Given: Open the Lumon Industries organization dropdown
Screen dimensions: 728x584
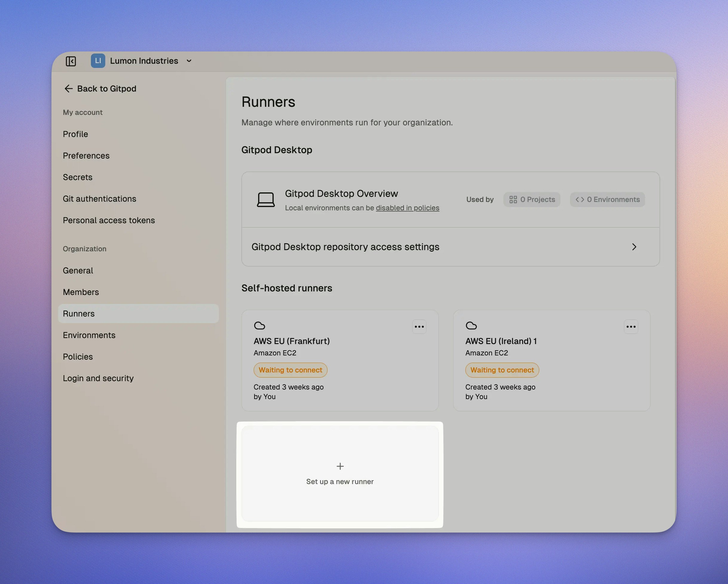Looking at the screenshot, I should 189,61.
